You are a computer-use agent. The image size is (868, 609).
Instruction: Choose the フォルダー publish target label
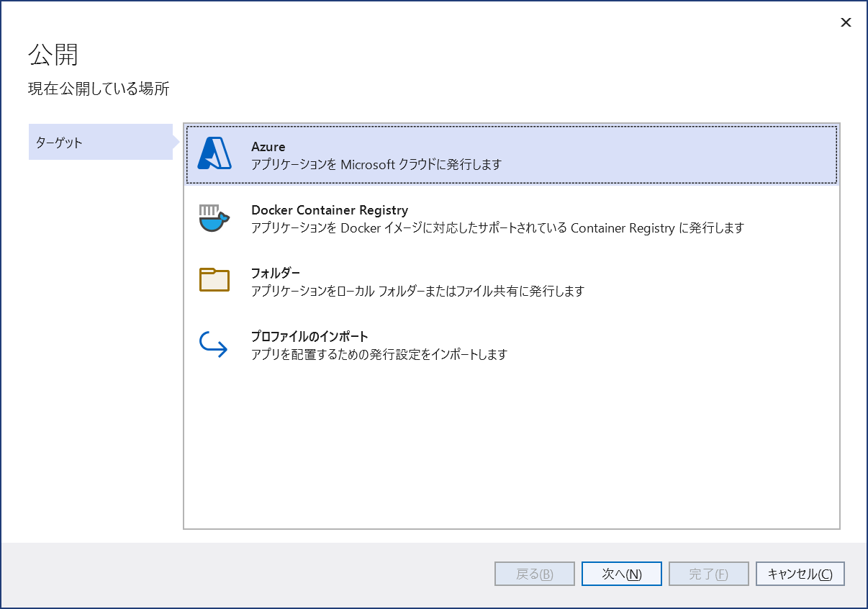[276, 273]
